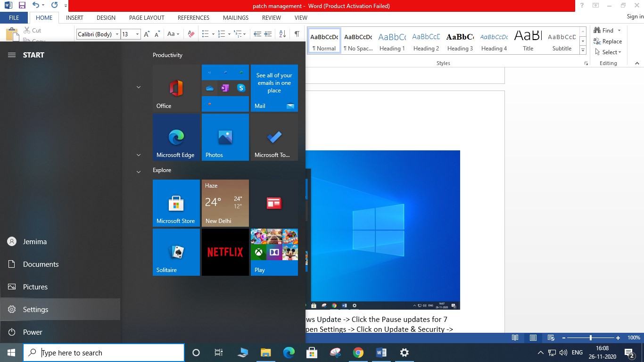
Task: Collapse the Explore tile group chevron
Action: click(x=139, y=172)
